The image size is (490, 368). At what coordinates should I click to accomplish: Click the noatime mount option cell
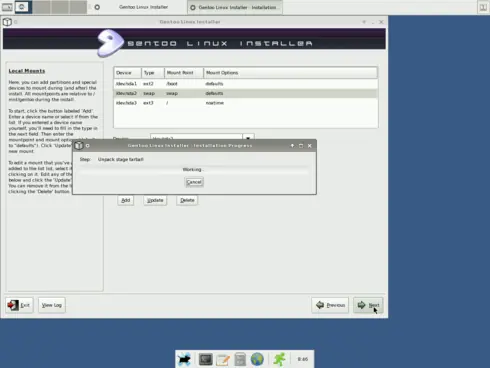pyautogui.click(x=215, y=103)
